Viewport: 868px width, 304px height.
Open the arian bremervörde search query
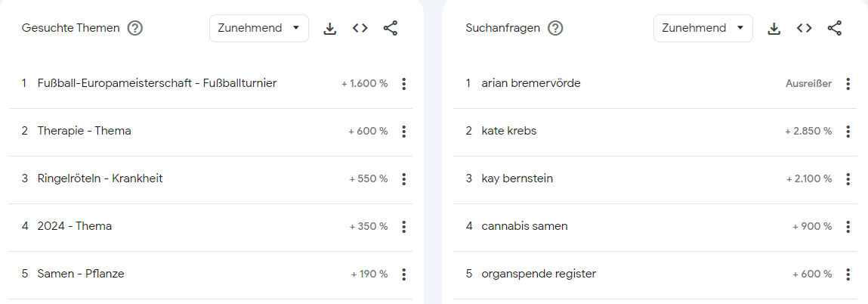(531, 84)
